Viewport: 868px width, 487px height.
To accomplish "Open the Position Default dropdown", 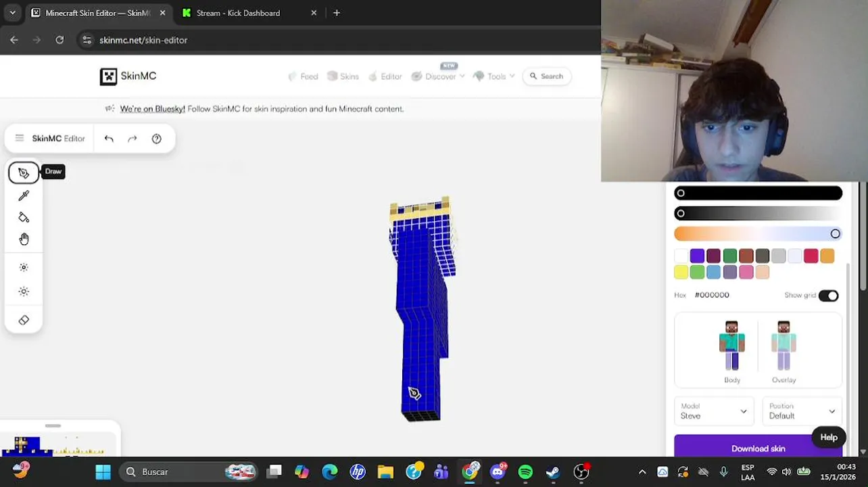I will (802, 411).
